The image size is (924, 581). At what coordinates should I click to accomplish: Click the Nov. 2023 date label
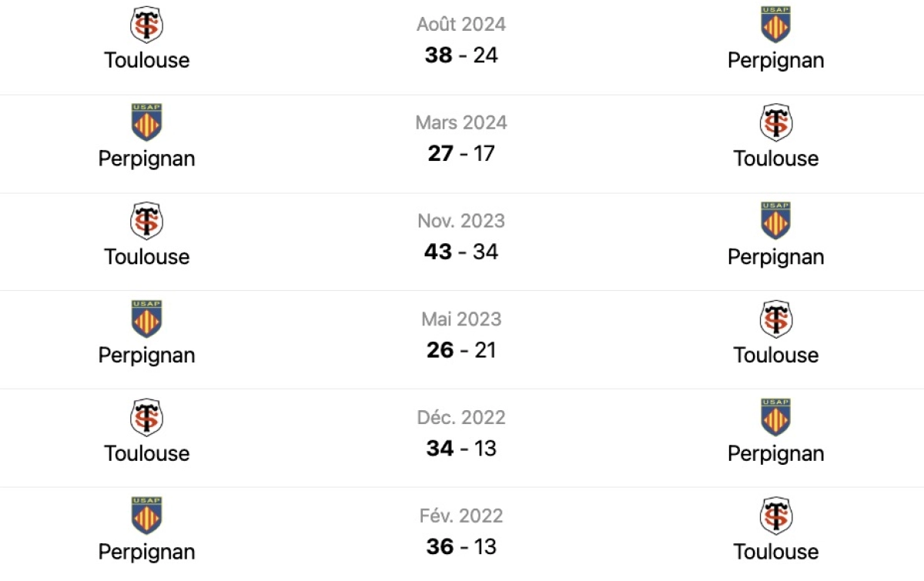click(461, 221)
